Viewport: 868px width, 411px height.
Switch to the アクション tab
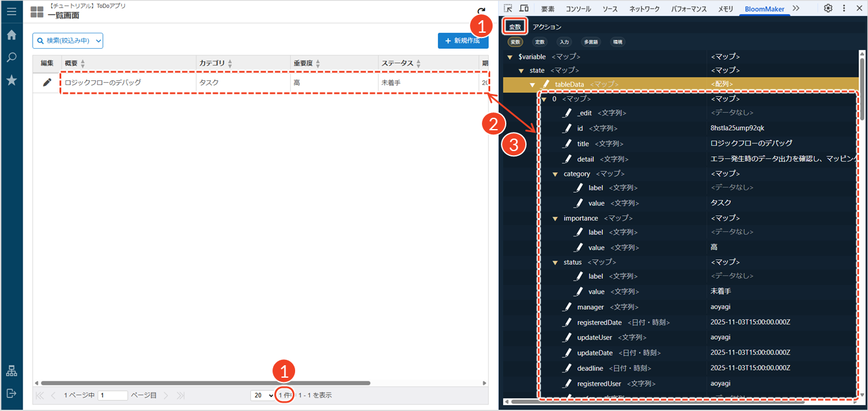tap(547, 27)
